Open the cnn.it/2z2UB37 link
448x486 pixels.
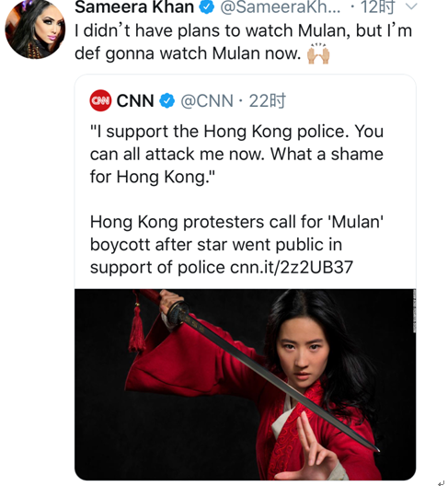[x=292, y=267]
